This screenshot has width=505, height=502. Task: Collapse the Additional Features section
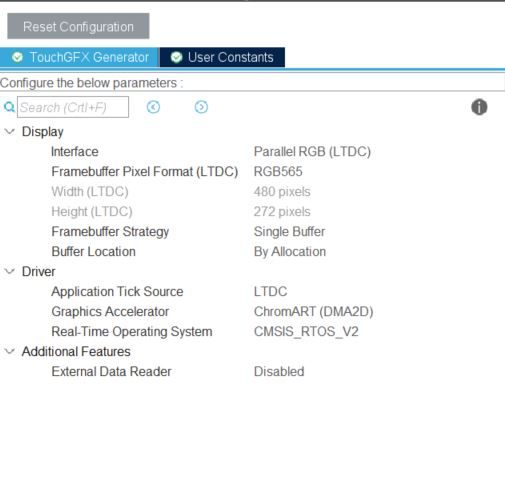[x=10, y=351]
